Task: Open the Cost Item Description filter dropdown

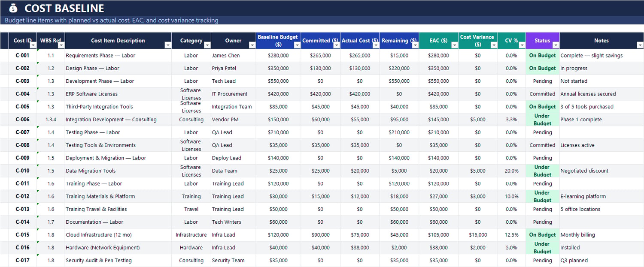Action: pos(168,45)
